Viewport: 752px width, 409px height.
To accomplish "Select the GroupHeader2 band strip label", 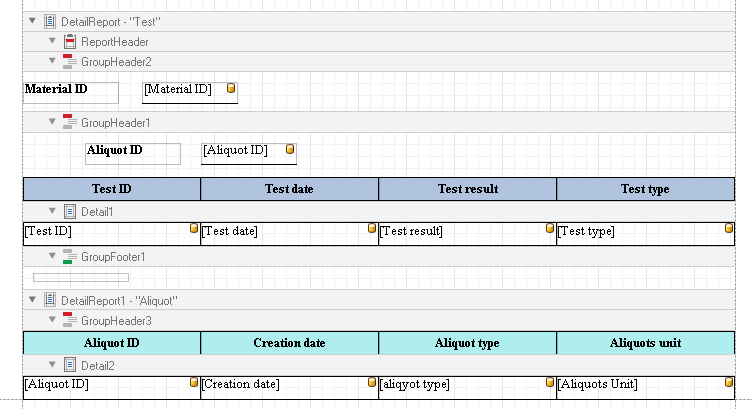I will pyautogui.click(x=116, y=62).
